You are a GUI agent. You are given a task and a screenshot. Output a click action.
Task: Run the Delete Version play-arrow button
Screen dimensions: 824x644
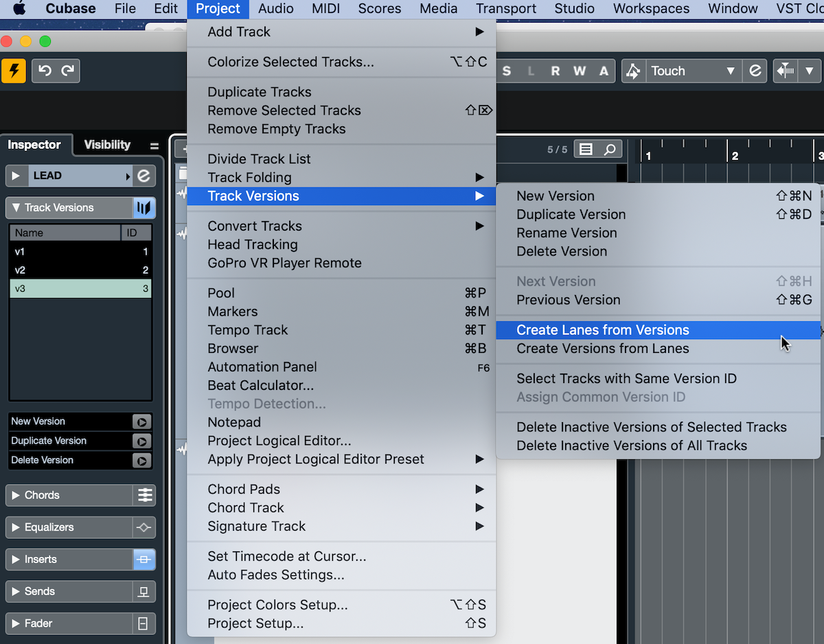141,460
